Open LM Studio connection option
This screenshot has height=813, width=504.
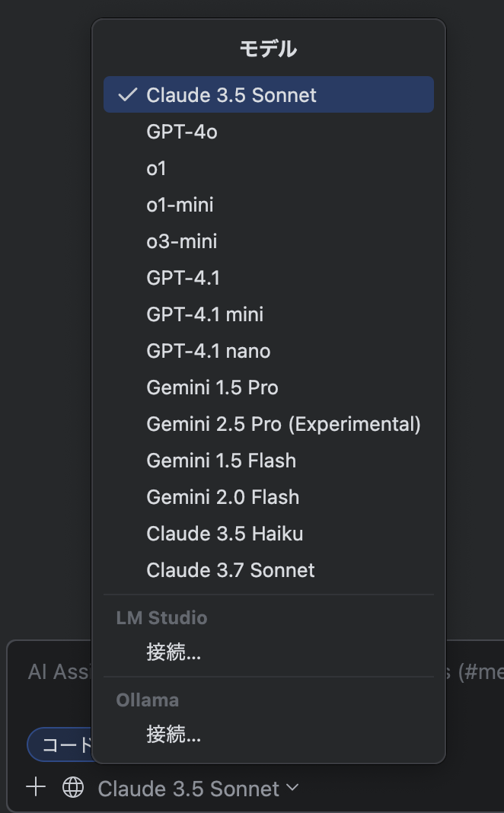[269, 652]
